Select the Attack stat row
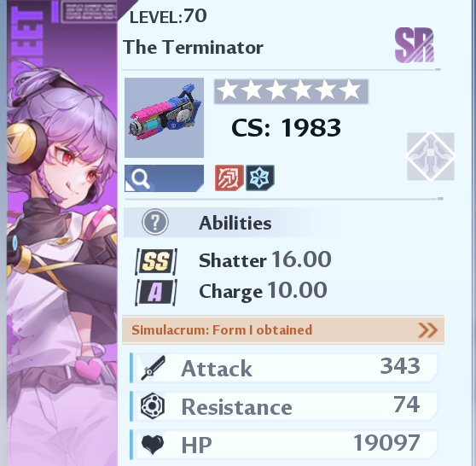This screenshot has height=466, width=476. tap(284, 368)
